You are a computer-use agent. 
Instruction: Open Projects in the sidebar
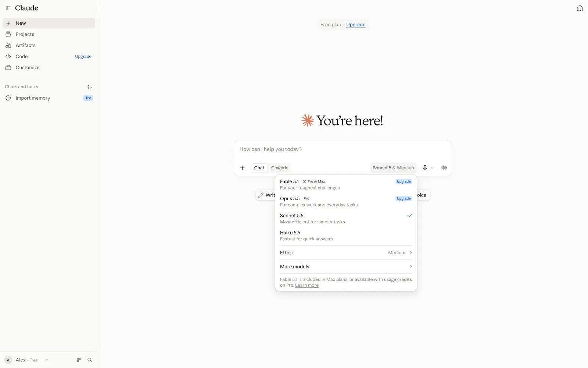pyautogui.click(x=49, y=34)
